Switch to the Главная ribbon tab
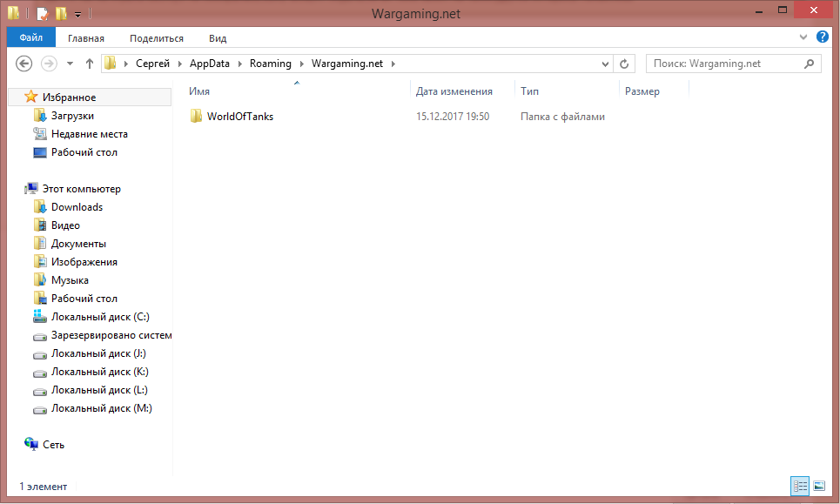 pyautogui.click(x=85, y=38)
